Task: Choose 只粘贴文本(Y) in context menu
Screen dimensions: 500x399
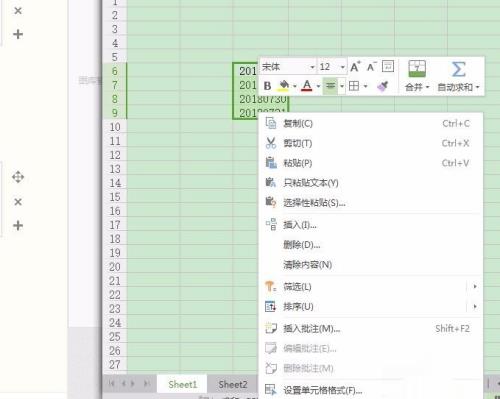Action: coord(371,183)
